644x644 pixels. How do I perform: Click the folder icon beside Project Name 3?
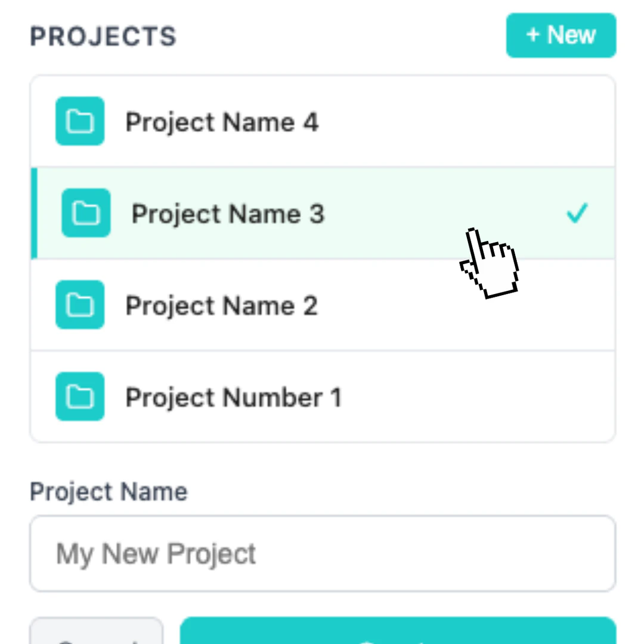(x=86, y=213)
